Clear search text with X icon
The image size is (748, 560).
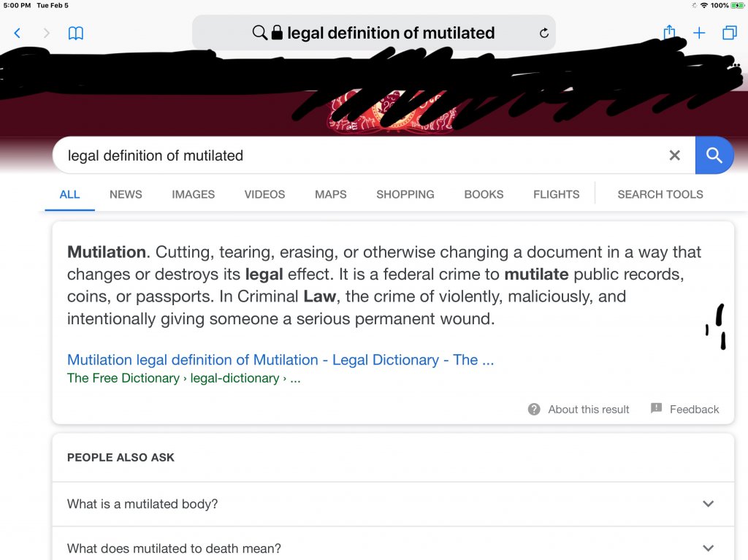coord(675,156)
